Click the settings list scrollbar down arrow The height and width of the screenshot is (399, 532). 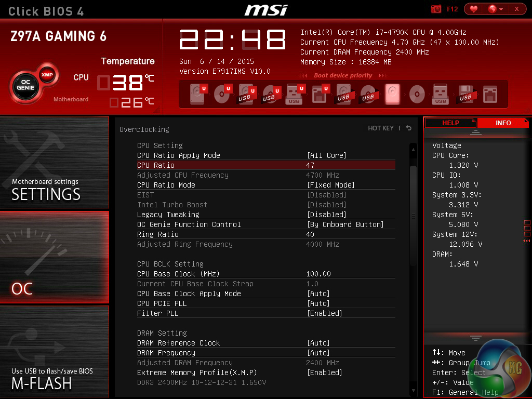[x=413, y=391]
